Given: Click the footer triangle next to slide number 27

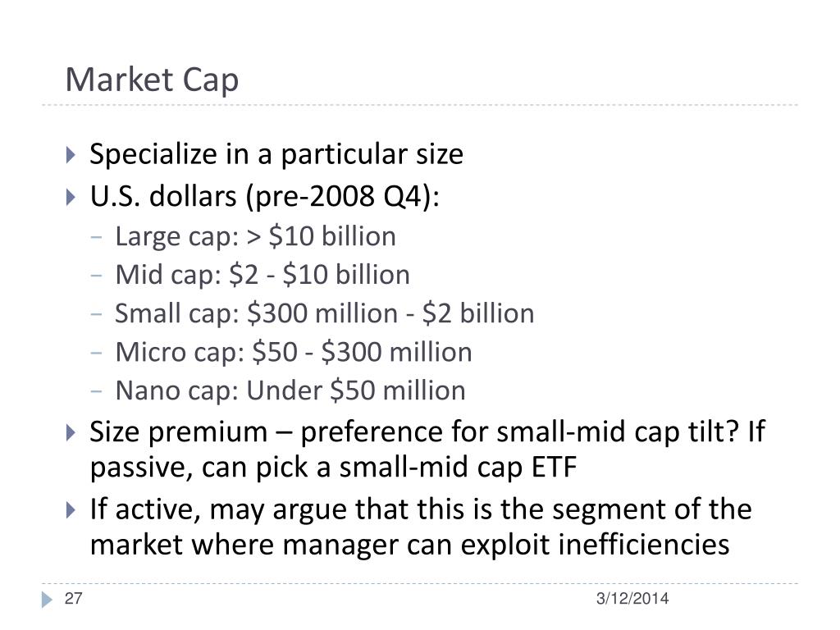Looking at the screenshot, I should click(47, 599).
